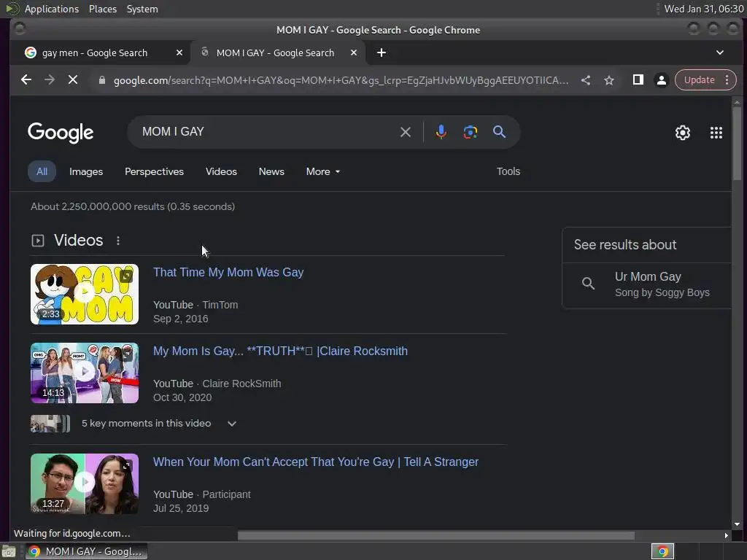
Task: Start voice search with the microphone icon
Action: [x=441, y=132]
